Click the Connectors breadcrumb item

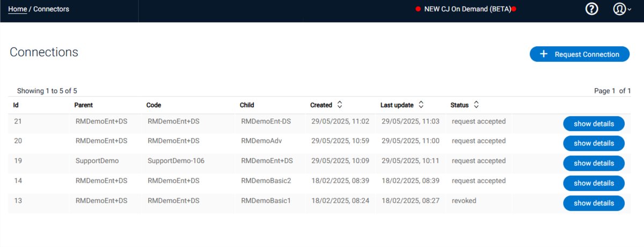51,9
